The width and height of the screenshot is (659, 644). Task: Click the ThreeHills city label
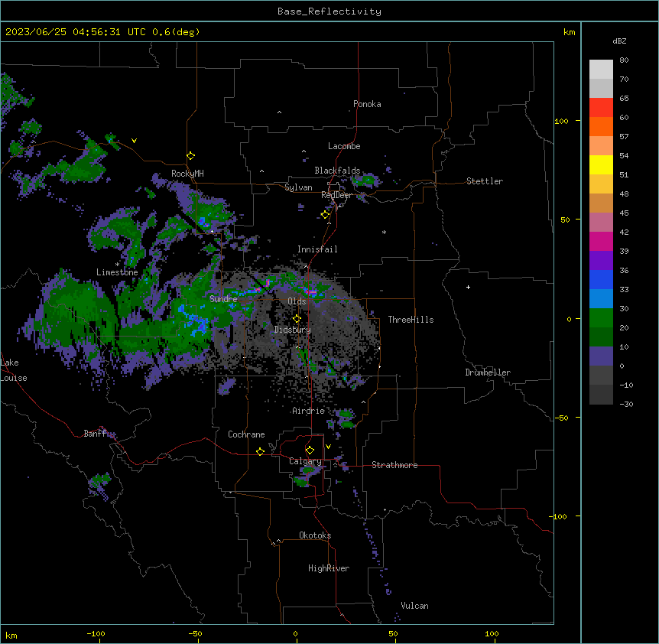point(411,320)
